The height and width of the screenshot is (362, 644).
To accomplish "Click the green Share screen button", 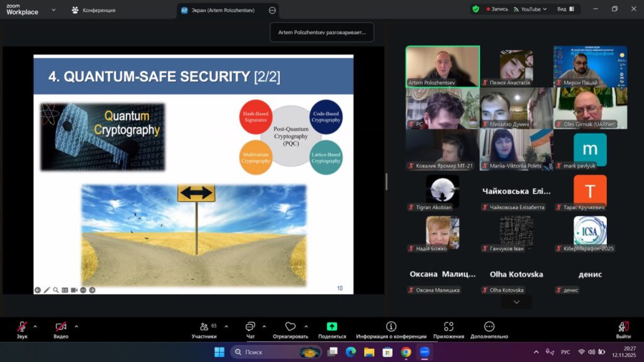I will click(332, 327).
